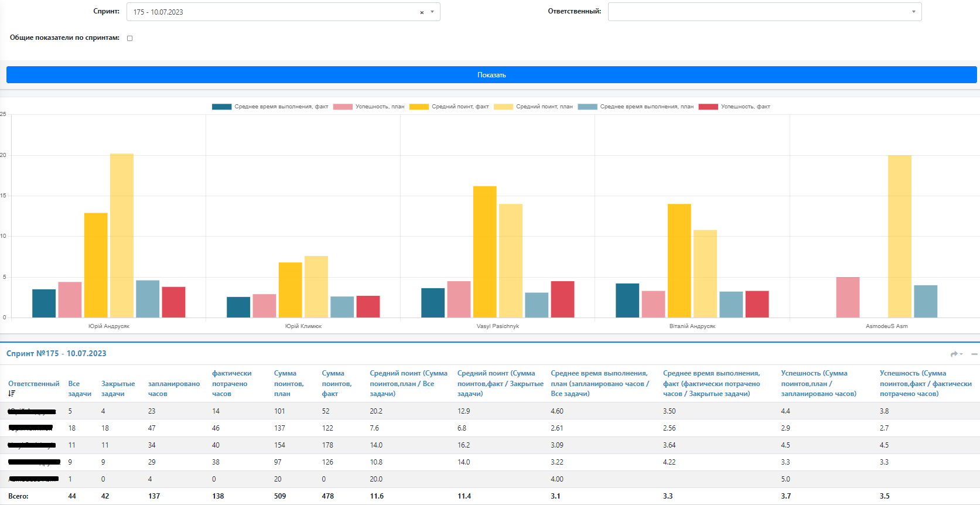Viewport: 980px width, 505px height.
Task: Click the sort icon under the Ответственный header
Action: pos(12,394)
